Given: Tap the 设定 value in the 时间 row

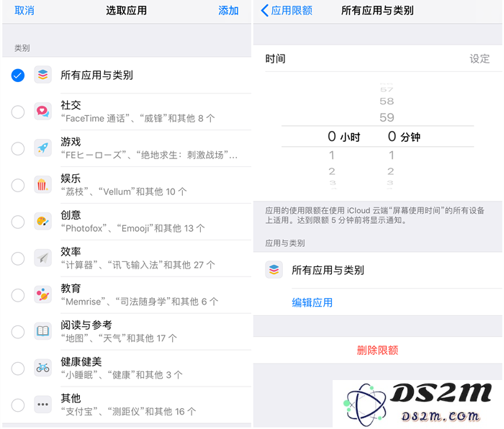Looking at the screenshot, I should (480, 59).
